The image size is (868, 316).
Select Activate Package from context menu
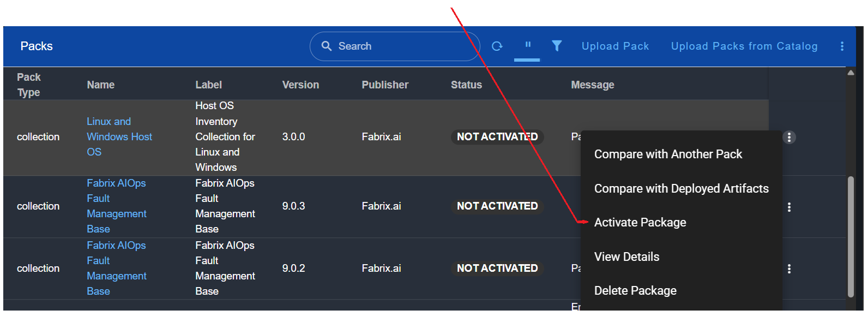[640, 223]
